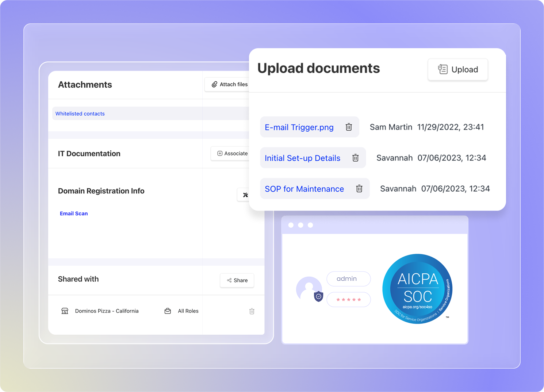Click the Attach files button
544x392 pixels.
click(229, 84)
